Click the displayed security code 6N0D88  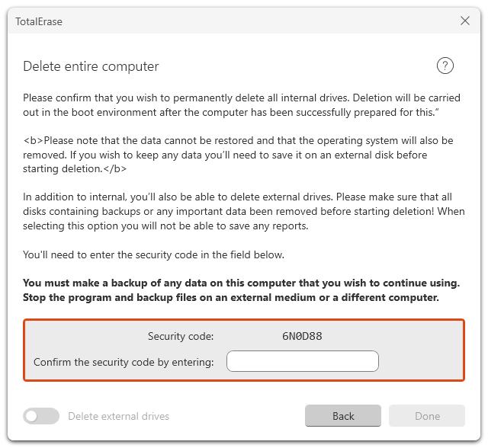(x=303, y=336)
